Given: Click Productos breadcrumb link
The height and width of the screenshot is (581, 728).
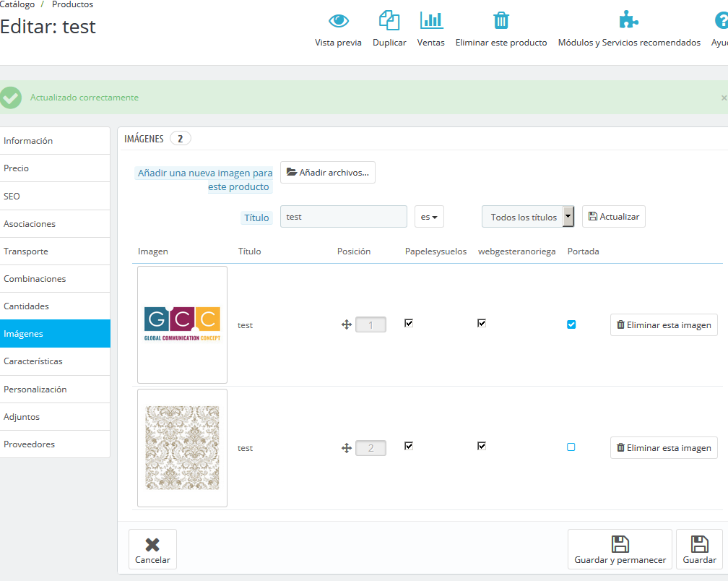Looking at the screenshot, I should (x=72, y=4).
